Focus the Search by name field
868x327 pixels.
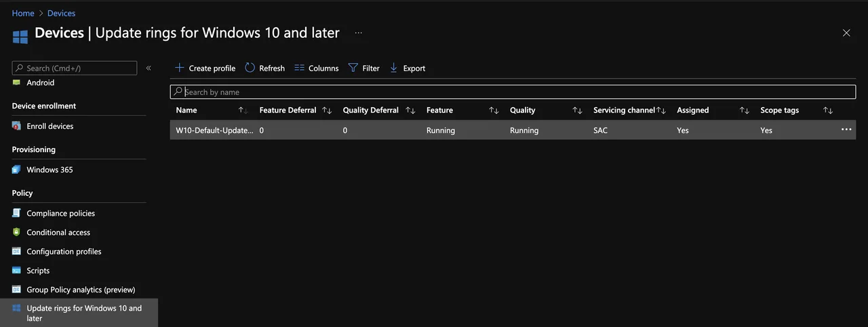513,92
